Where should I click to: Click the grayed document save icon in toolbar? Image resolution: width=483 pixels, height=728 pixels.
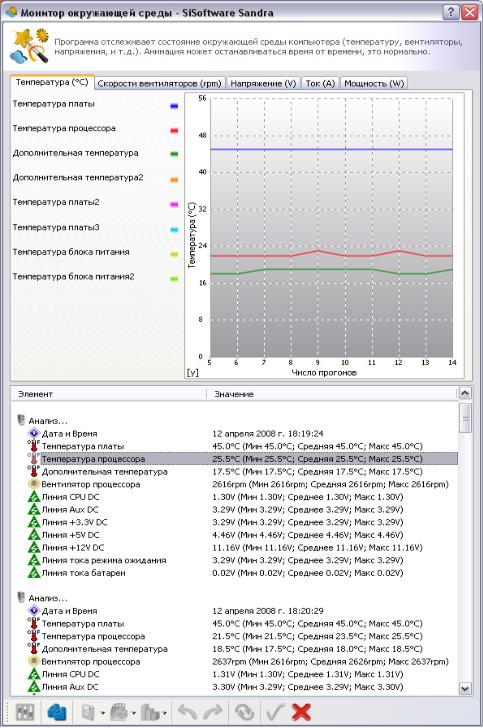89,712
